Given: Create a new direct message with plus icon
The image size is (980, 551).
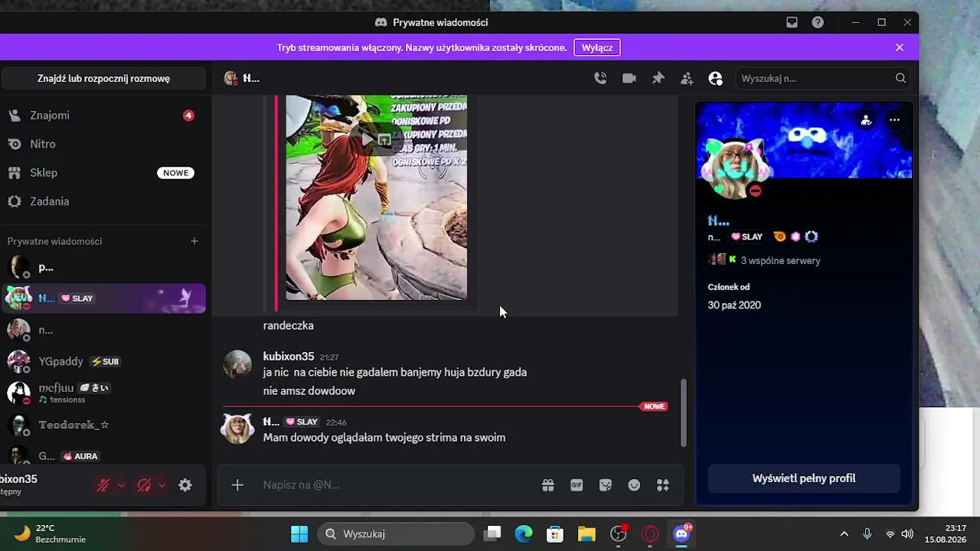Looking at the screenshot, I should [194, 241].
